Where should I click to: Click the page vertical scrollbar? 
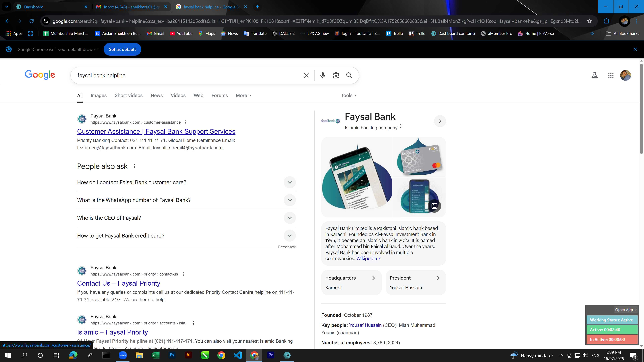[641, 109]
